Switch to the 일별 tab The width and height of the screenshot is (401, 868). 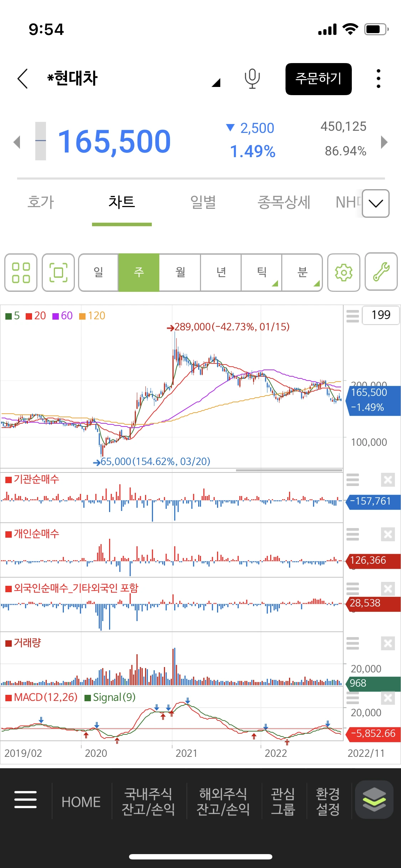pos(203,202)
